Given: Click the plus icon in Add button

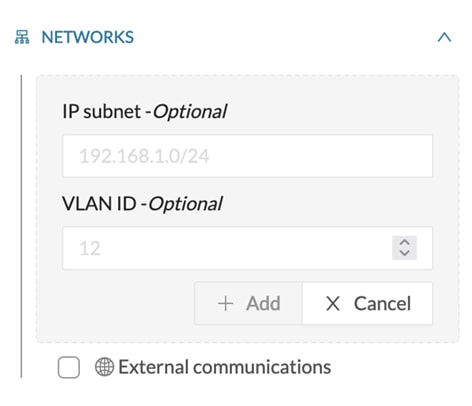Looking at the screenshot, I should point(225,304).
